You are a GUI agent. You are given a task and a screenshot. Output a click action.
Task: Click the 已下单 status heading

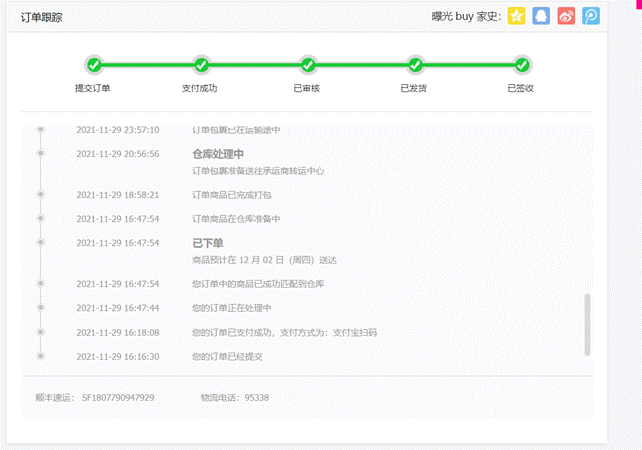click(208, 243)
